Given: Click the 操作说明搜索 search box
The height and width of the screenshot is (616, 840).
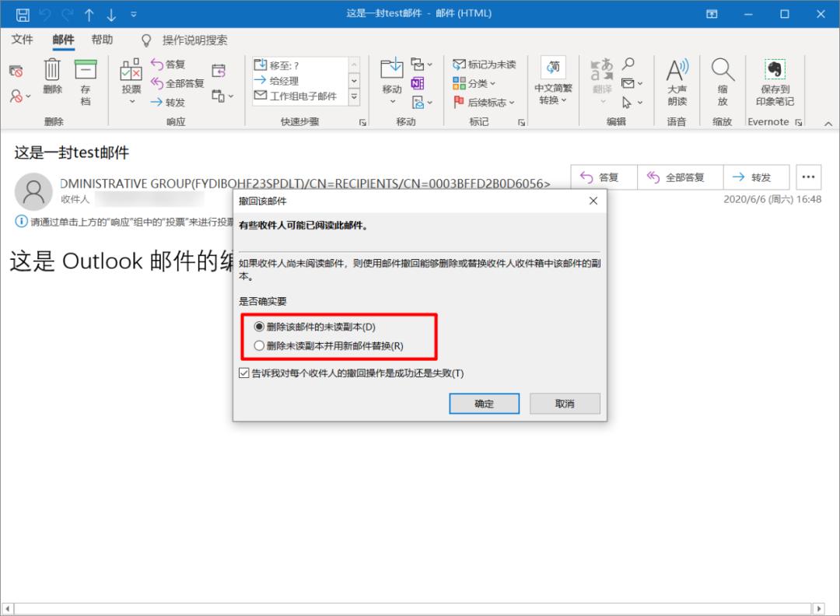Looking at the screenshot, I should click(x=194, y=40).
